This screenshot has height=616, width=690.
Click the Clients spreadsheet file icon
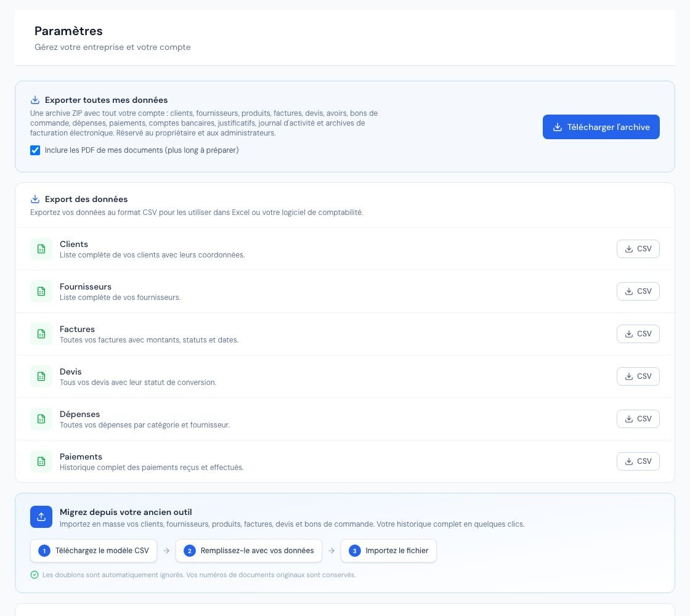click(41, 249)
